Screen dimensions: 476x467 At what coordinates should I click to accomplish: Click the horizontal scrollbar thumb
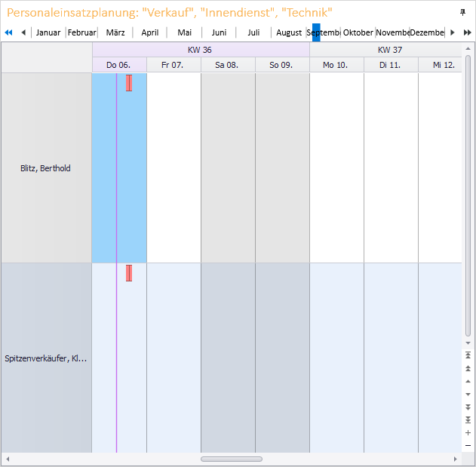231,459
